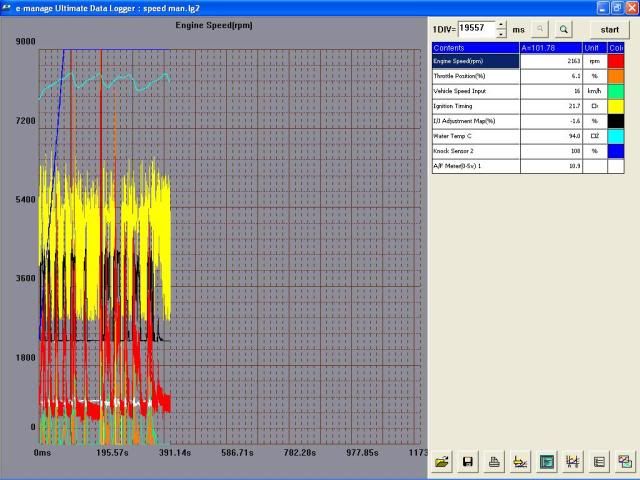Click the green Vehicle Speed color swatch

616,91
